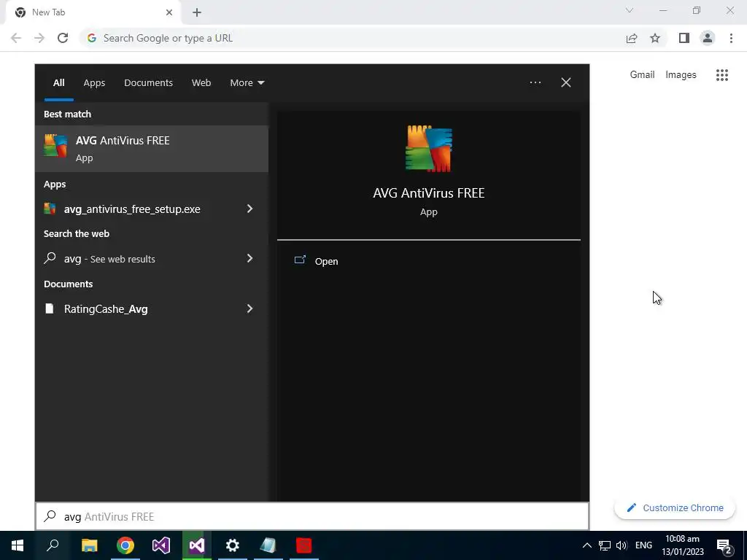Viewport: 747px width, 560px height.
Task: Switch to the All search tab
Action: [58, 83]
